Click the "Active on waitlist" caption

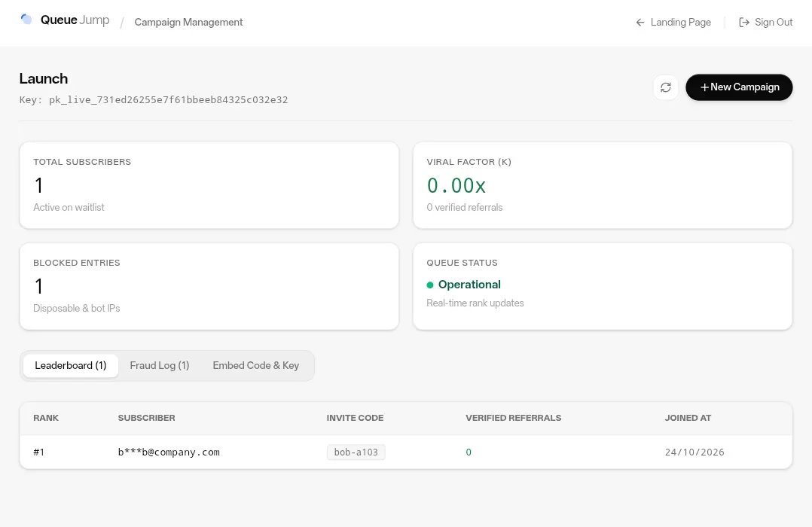pos(69,208)
